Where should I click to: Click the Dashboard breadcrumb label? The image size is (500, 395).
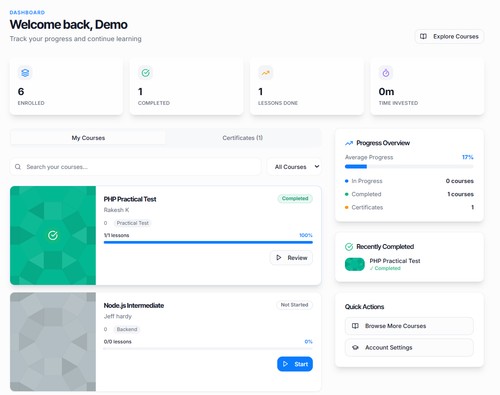(27, 12)
